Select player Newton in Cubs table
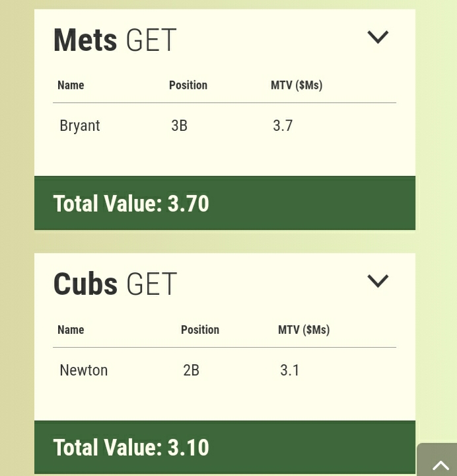 (84, 370)
